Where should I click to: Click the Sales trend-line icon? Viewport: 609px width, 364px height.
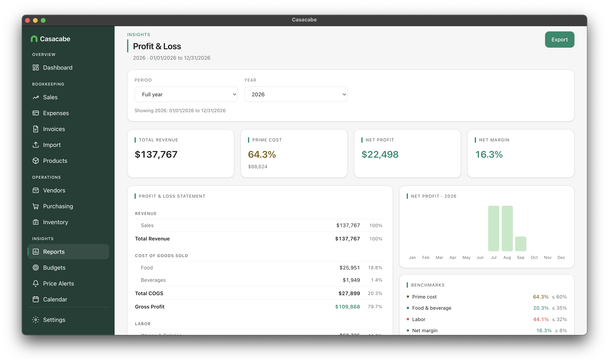(x=36, y=97)
